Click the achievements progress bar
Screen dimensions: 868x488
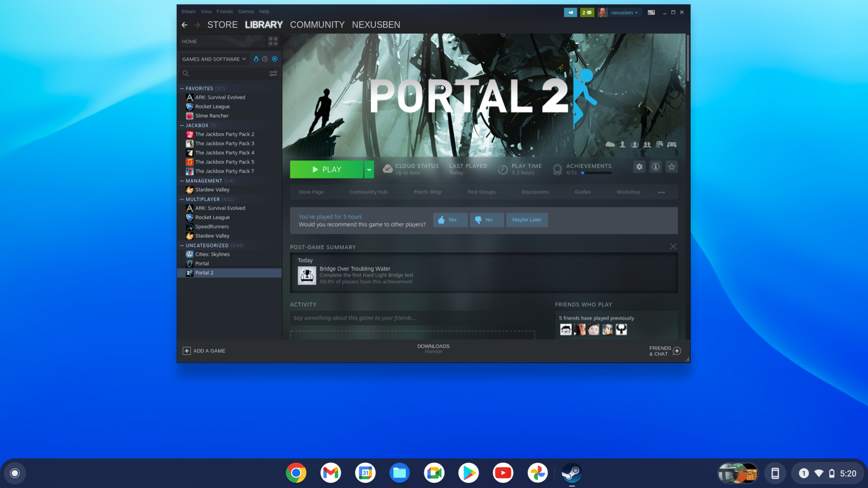(x=596, y=173)
